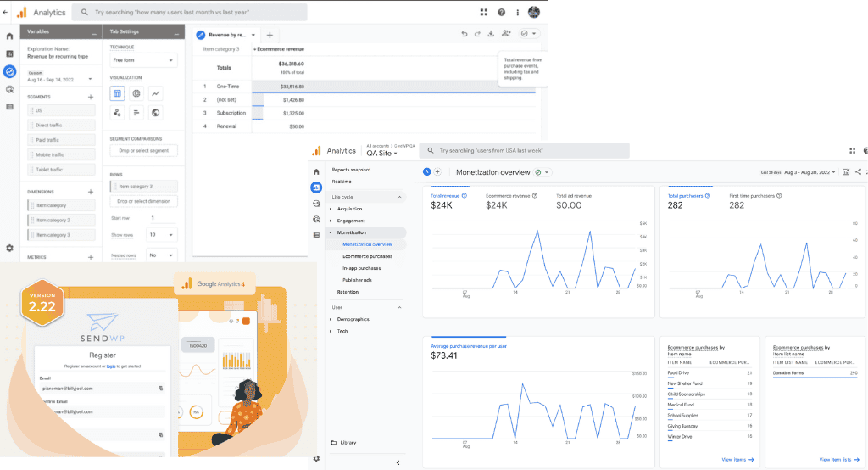Click the add comparison plus icon
This screenshot has height=470, width=868.
(437, 172)
